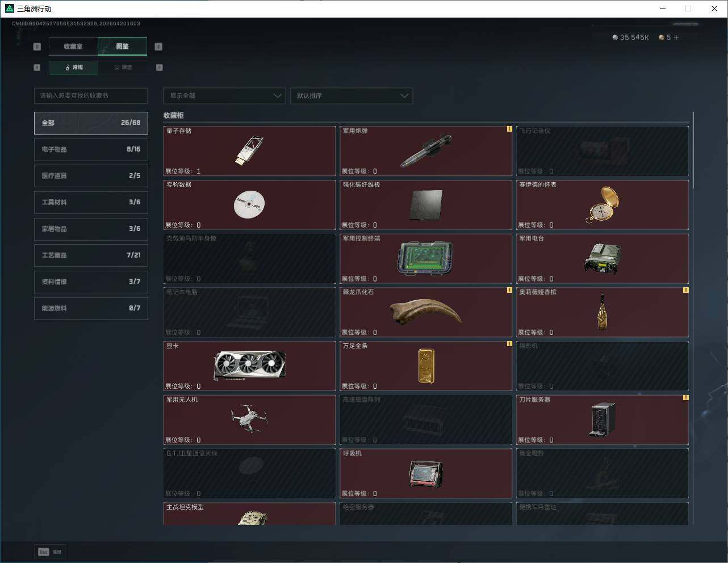Open the 默认排序 sort dropdown
This screenshot has height=563, width=728.
pyautogui.click(x=352, y=96)
